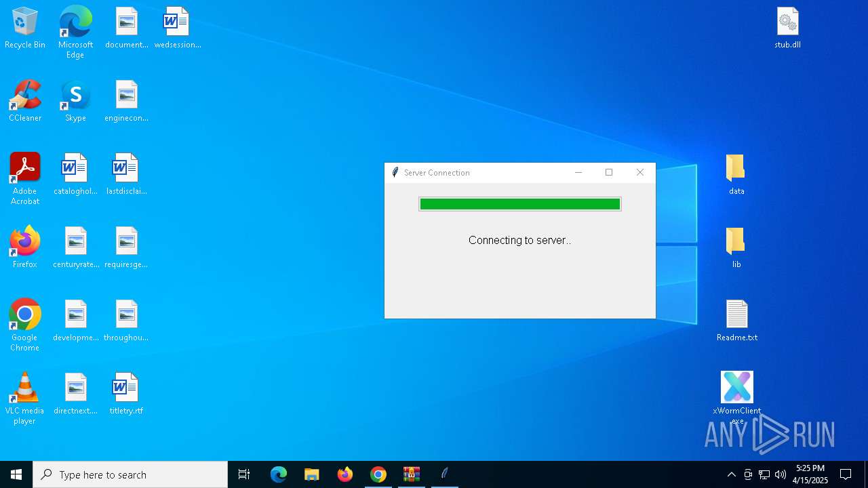Open Microsoft Edge from taskbar
The width and height of the screenshot is (868, 488).
pyautogui.click(x=279, y=474)
